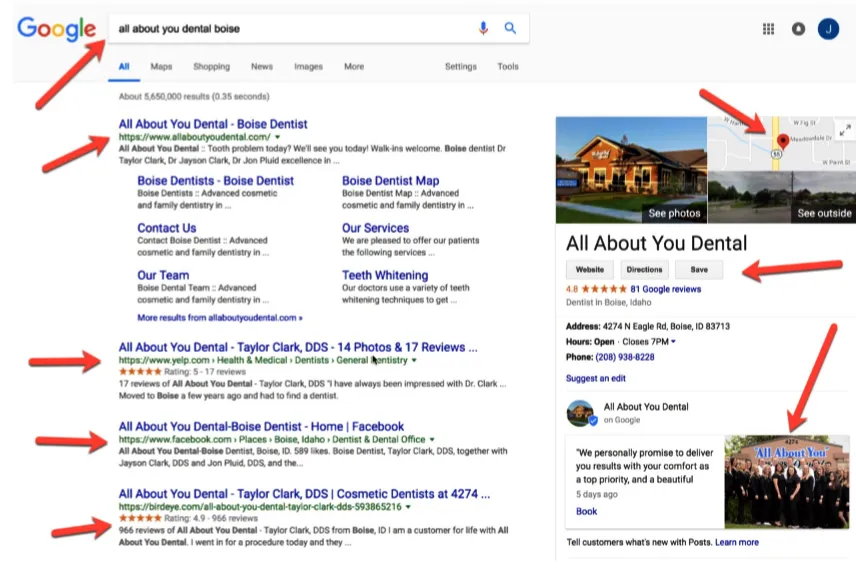Click the Directions button
The image size is (856, 574).
click(644, 270)
